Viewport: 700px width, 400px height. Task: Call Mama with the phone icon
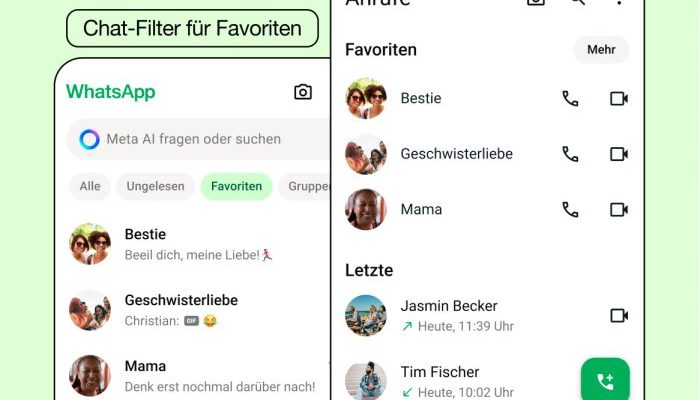tap(570, 209)
